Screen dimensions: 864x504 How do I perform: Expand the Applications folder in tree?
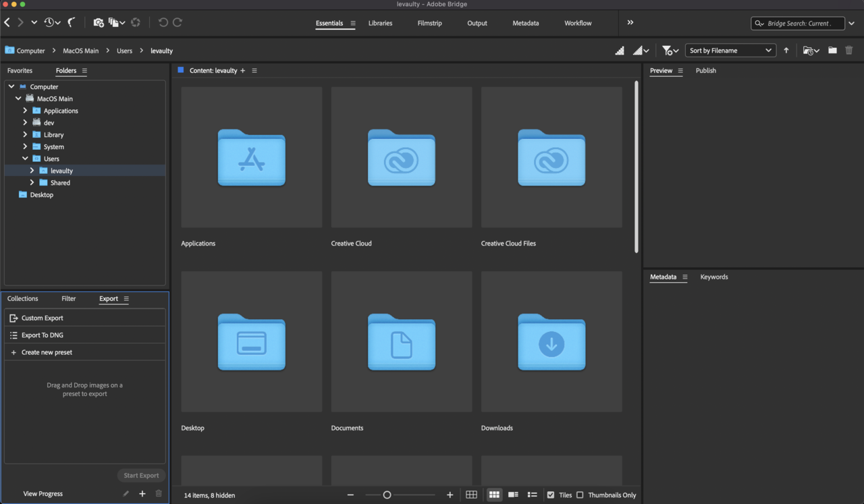click(x=25, y=111)
